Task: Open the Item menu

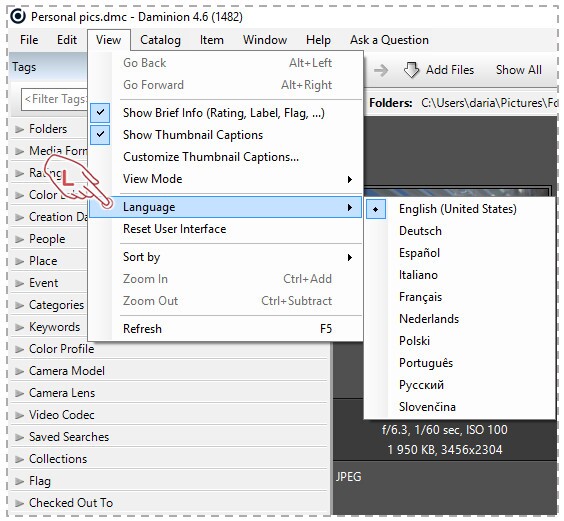Action: coord(212,40)
